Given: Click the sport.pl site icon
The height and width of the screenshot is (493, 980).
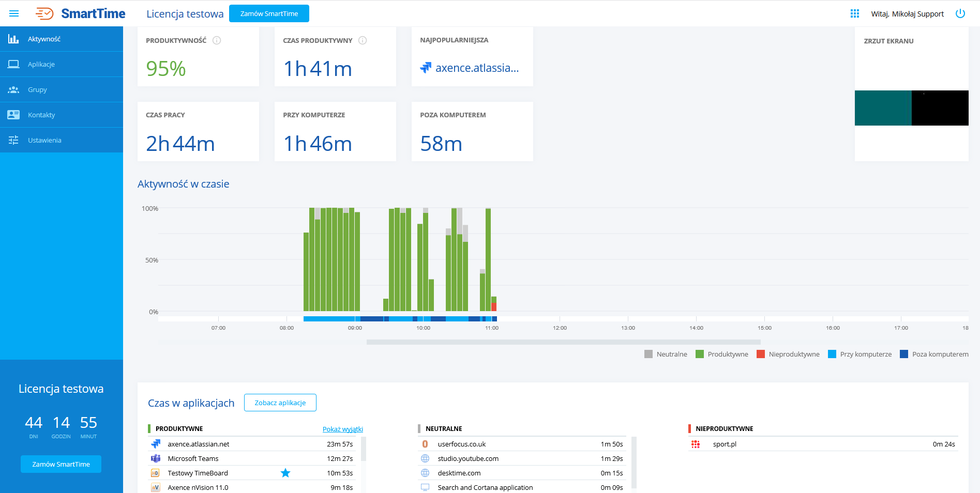Looking at the screenshot, I should (x=696, y=444).
